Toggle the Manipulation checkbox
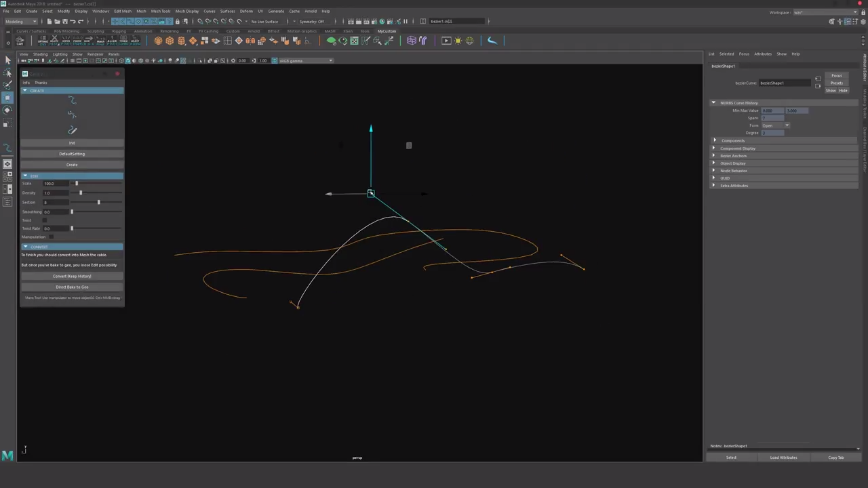The height and width of the screenshot is (488, 868). [52, 237]
